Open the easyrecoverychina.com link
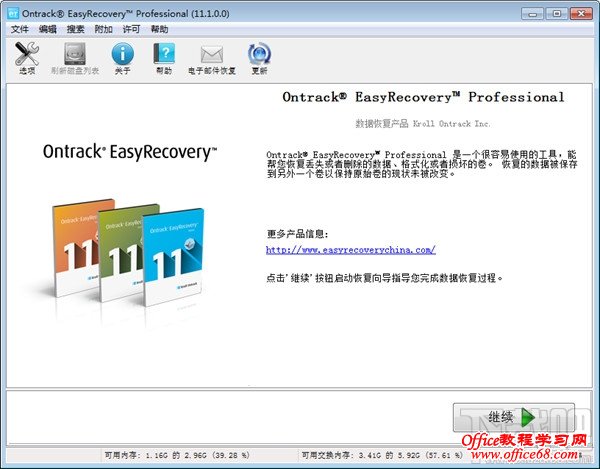Screen dimensions: 600x469 (351, 250)
